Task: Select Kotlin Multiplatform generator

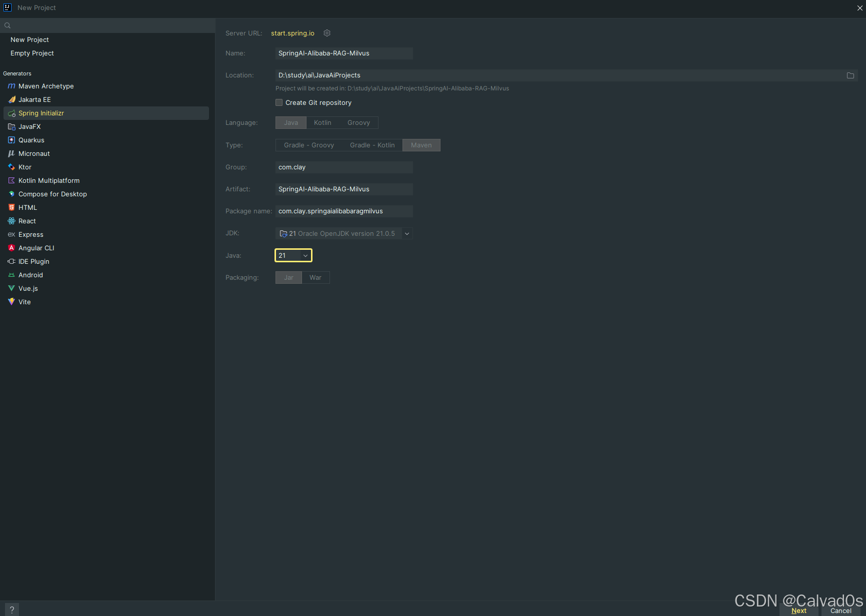Action: coord(106,180)
